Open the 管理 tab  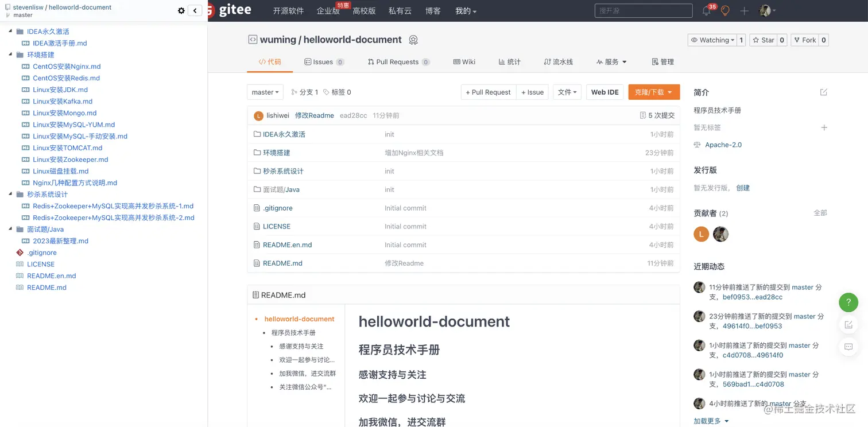click(663, 62)
